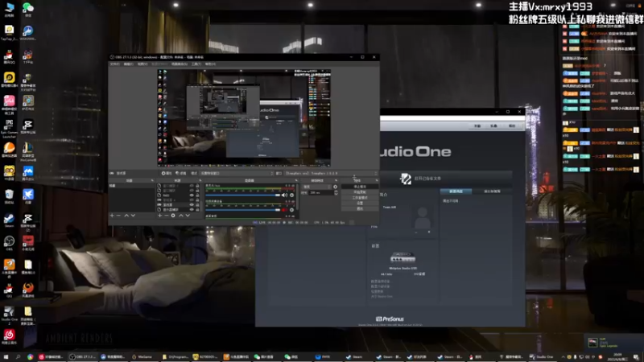Screen dimensions: 644x362
Task: Open source properties gear below sources list
Action: (173, 215)
